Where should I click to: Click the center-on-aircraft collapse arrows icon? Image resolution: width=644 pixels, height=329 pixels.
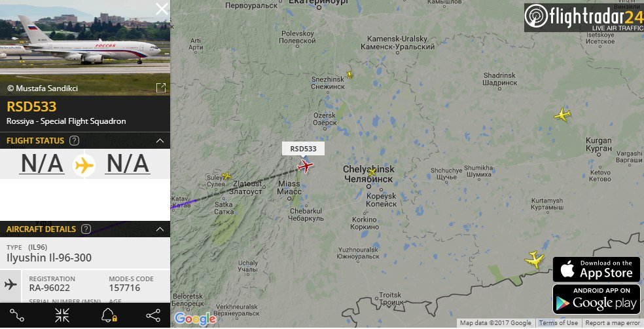point(62,315)
